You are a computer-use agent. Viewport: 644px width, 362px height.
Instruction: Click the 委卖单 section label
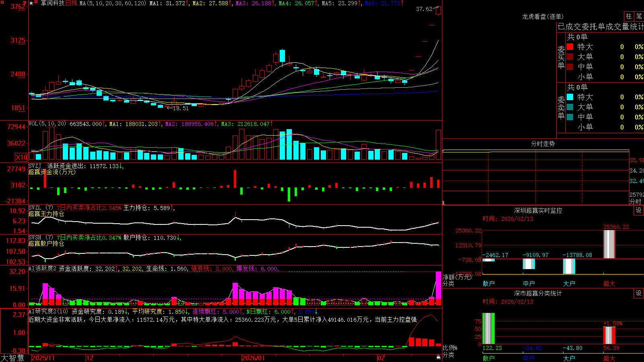pyautogui.click(x=561, y=107)
